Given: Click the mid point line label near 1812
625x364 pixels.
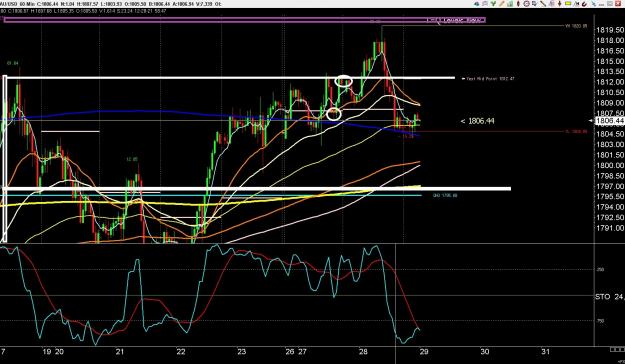Looking at the screenshot, I should click(488, 79).
